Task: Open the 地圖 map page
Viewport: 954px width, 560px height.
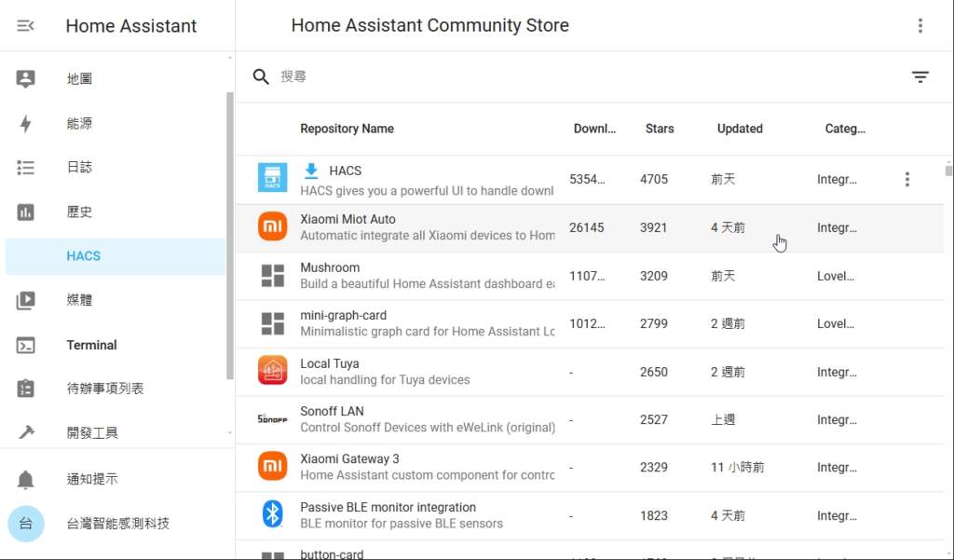Action: click(x=79, y=79)
